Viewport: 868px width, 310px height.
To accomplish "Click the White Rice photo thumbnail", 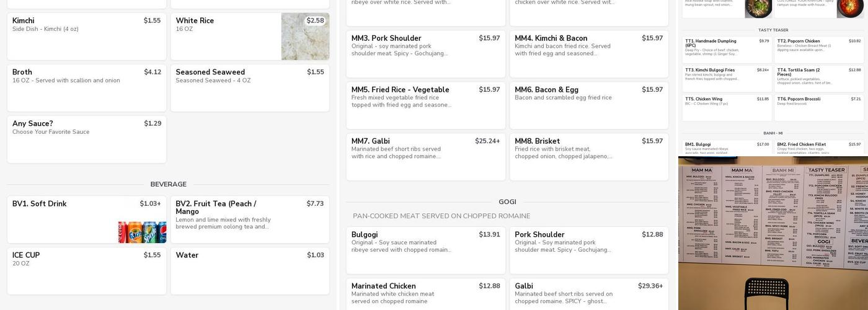I will tap(305, 37).
